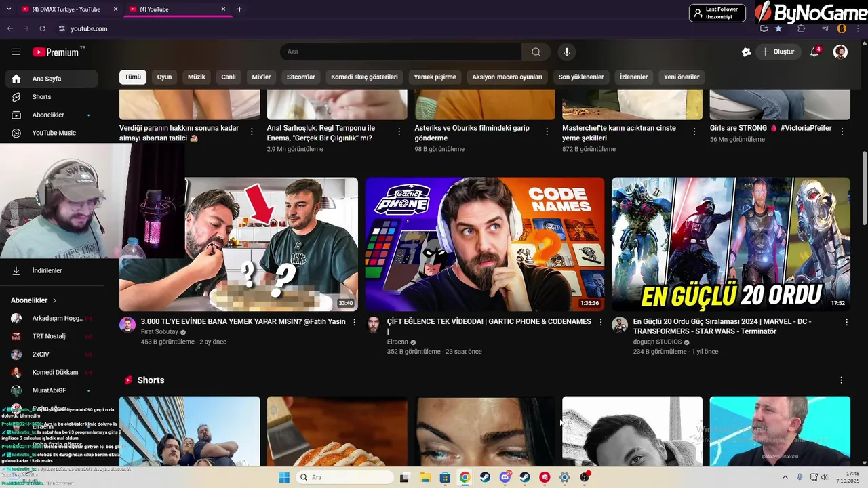The height and width of the screenshot is (488, 868).
Task: Open Fırat Sobutay channel avatar
Action: pos(127,324)
